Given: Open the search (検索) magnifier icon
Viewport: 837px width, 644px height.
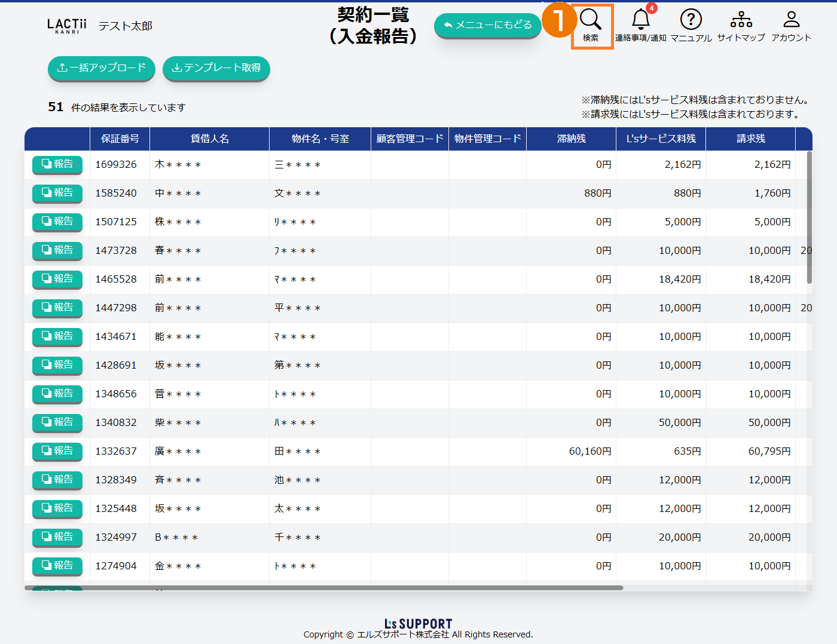Looking at the screenshot, I should [591, 25].
